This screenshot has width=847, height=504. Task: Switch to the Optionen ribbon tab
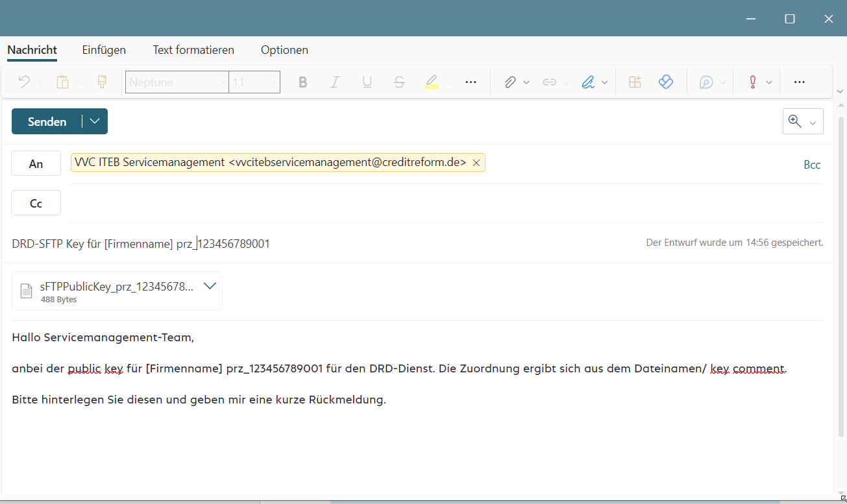tap(284, 50)
